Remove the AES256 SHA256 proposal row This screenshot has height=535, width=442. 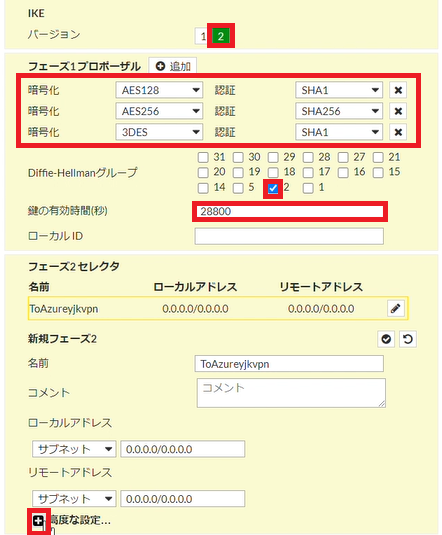coord(398,111)
